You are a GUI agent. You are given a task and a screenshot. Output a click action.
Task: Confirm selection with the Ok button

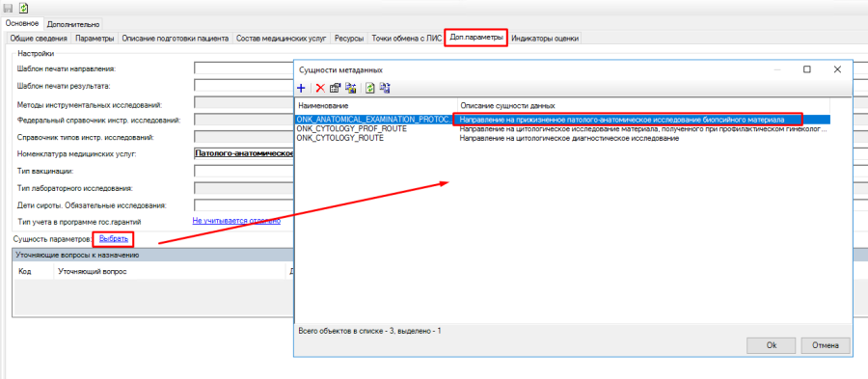tap(772, 344)
